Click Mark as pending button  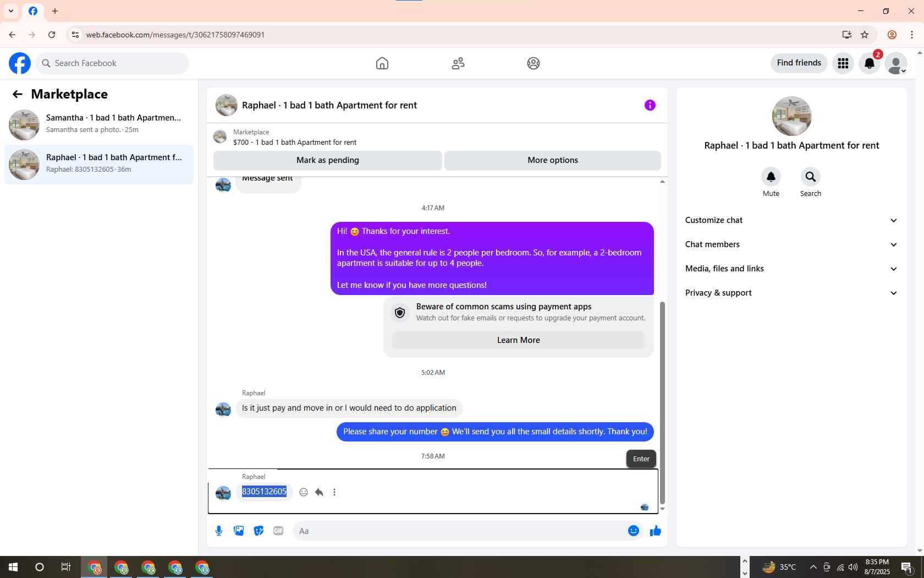tap(328, 160)
